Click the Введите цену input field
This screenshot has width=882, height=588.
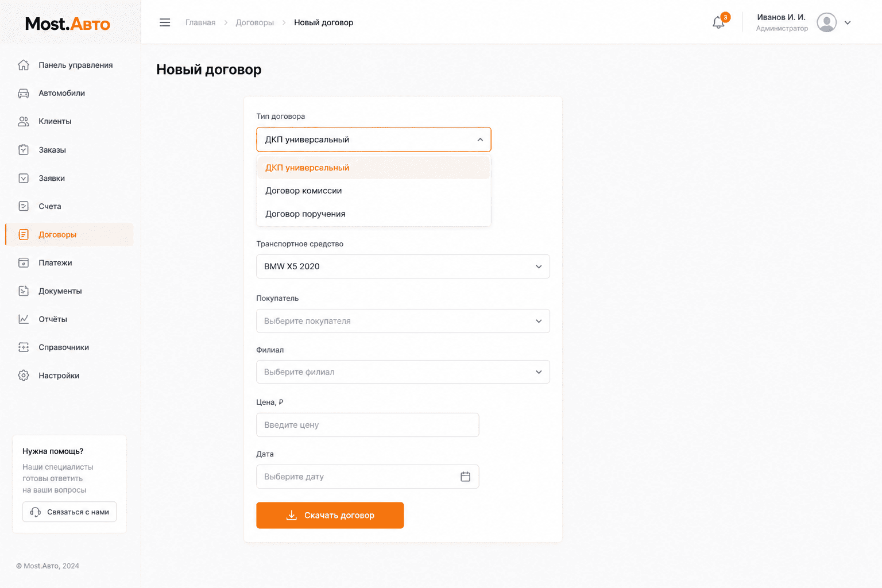[x=367, y=425]
